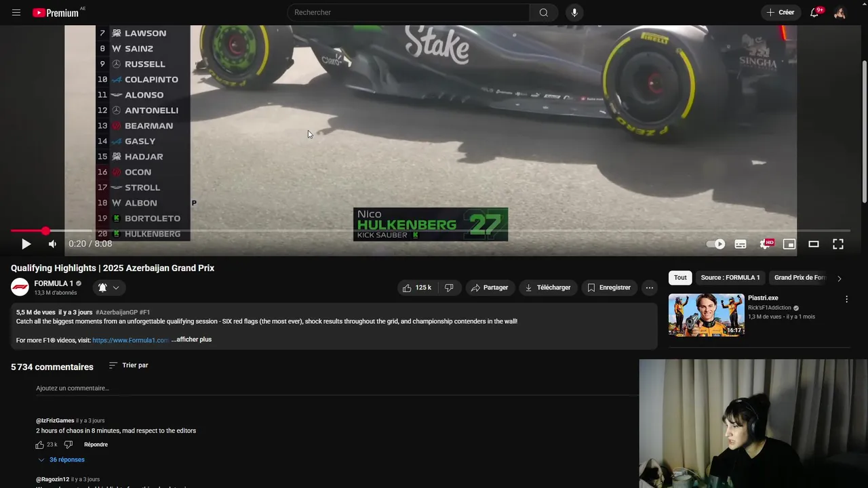Screen dimensions: 868x488
Task: Expand description with ...afficher plus
Action: click(191, 340)
